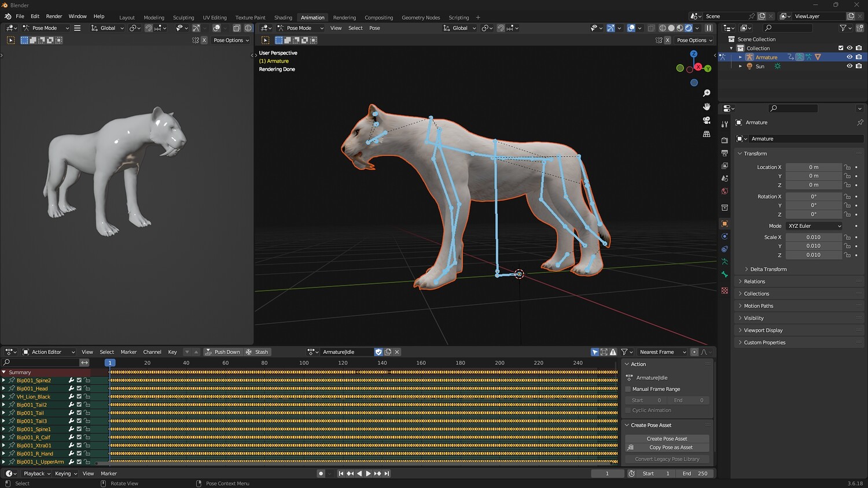868x488 pixels.
Task: Open the Render menu
Action: click(54, 16)
